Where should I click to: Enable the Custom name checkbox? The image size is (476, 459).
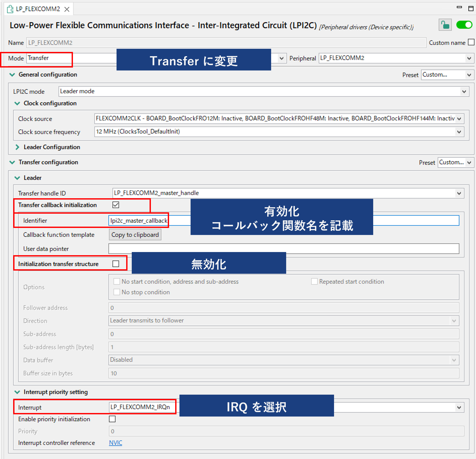(x=471, y=42)
